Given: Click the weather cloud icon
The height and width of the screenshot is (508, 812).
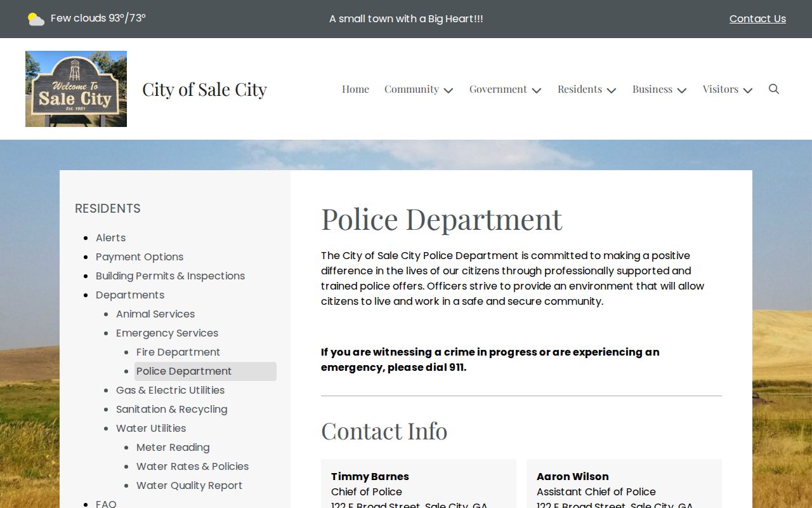Looking at the screenshot, I should pos(36,19).
